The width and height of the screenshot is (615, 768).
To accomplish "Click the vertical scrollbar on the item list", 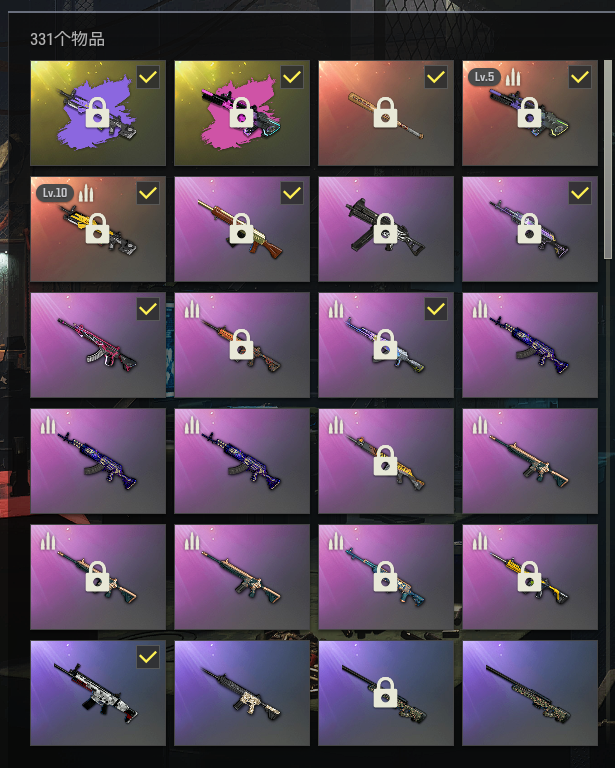I will [x=608, y=159].
